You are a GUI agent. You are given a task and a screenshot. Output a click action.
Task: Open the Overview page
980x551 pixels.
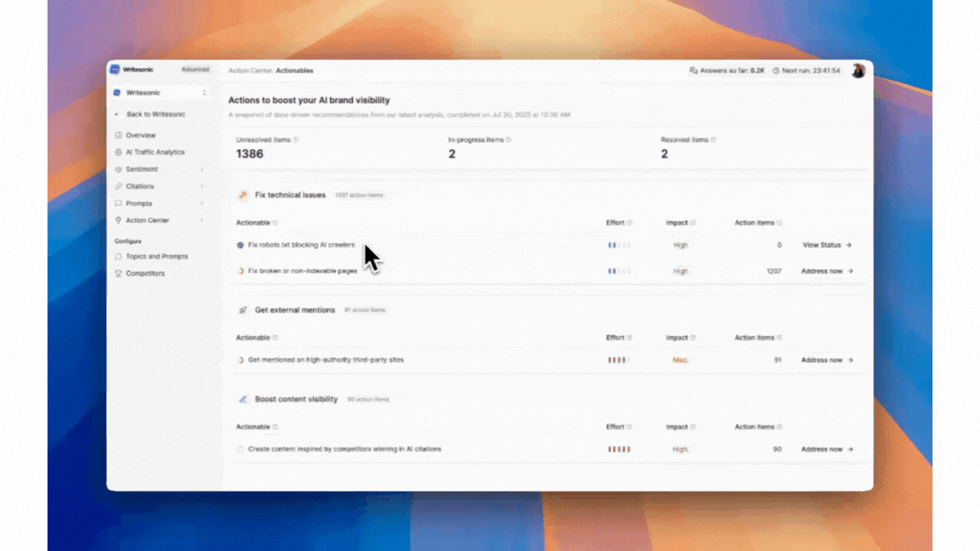click(x=140, y=135)
